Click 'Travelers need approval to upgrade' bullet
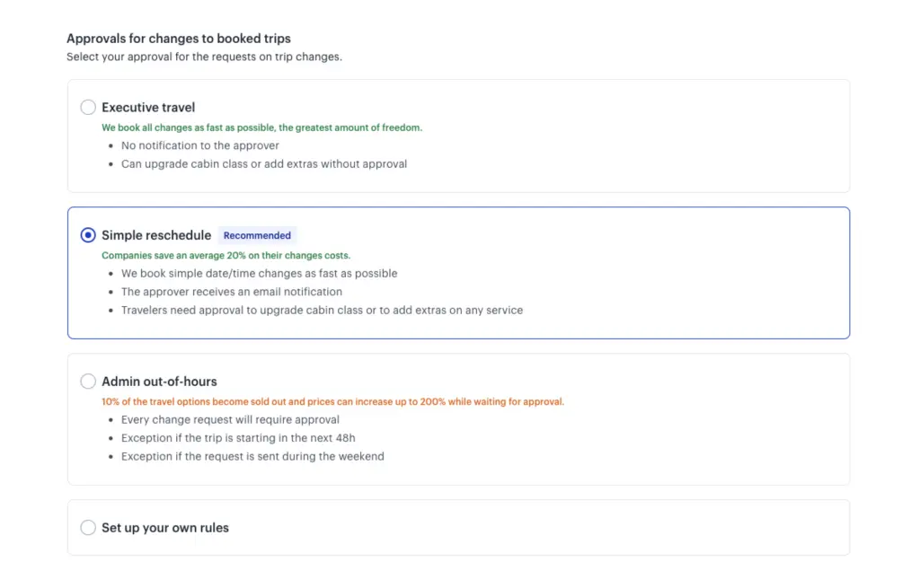Image resolution: width=920 pixels, height=588 pixels. pos(322,310)
